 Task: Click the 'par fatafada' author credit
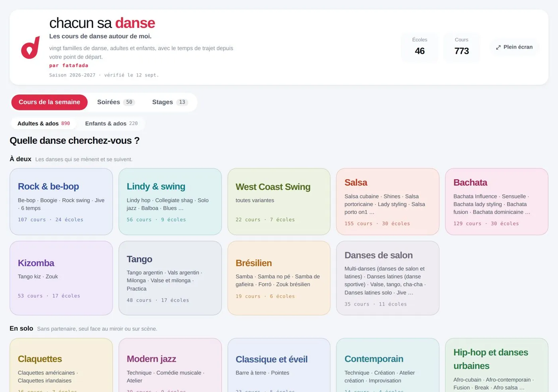(69, 65)
